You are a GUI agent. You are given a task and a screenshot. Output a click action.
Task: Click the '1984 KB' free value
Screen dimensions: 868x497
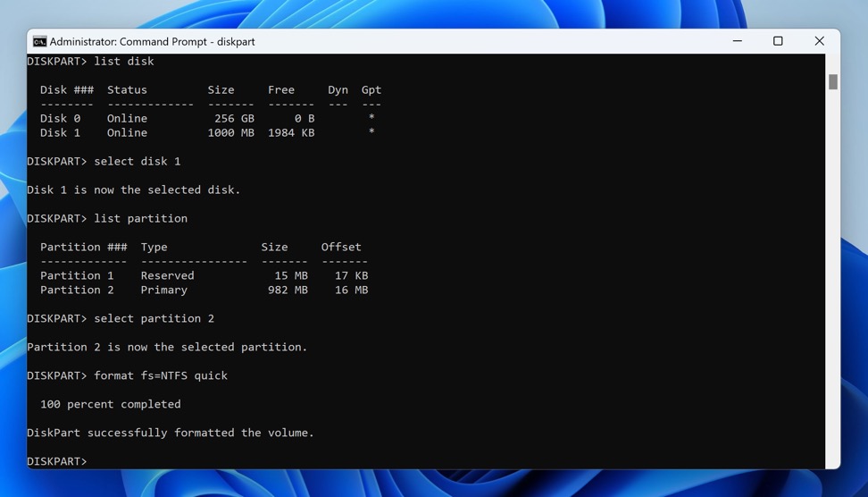291,133
